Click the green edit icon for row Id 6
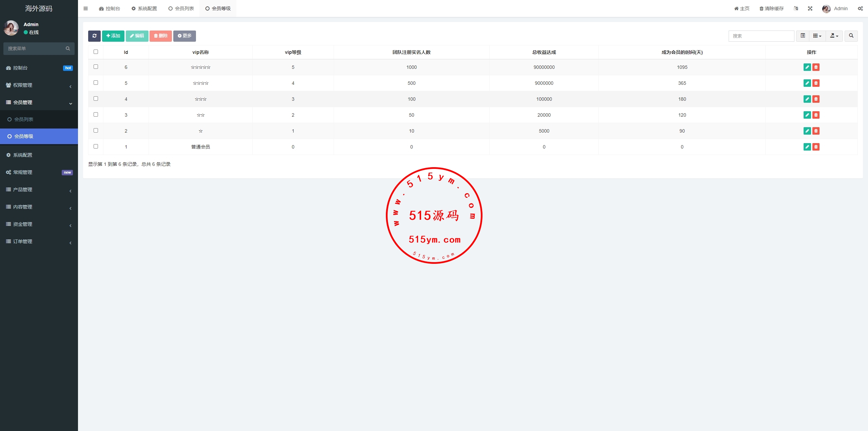 [x=807, y=67]
